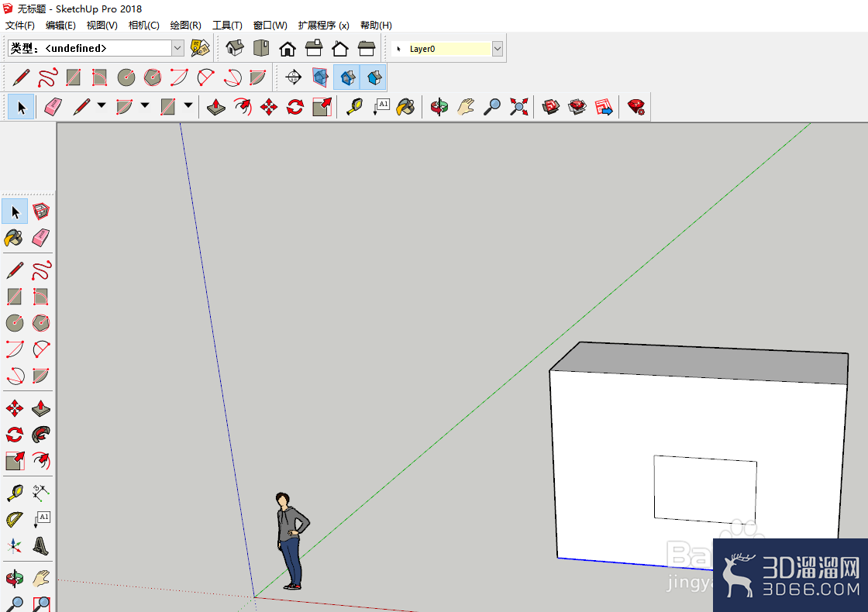Select Rotate tool in the Getting Started toolbar

(295, 106)
